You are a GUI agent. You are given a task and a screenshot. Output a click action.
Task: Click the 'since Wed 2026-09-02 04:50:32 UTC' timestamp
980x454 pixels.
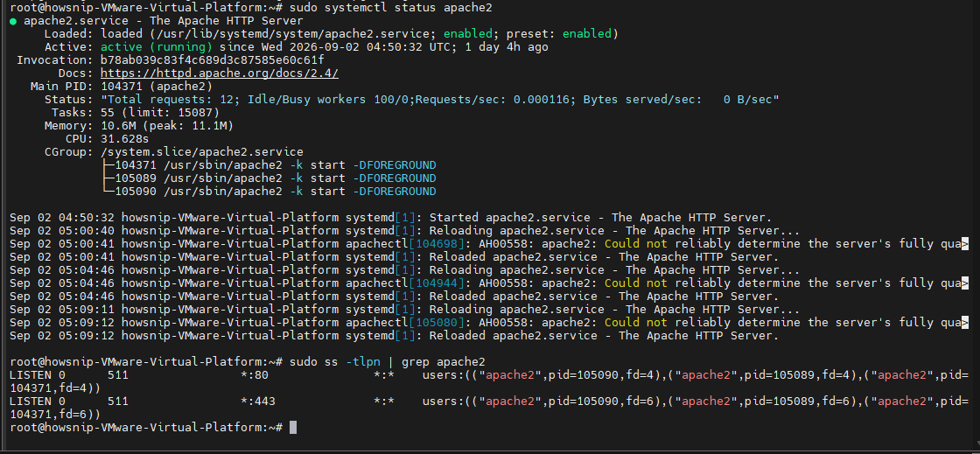click(338, 47)
